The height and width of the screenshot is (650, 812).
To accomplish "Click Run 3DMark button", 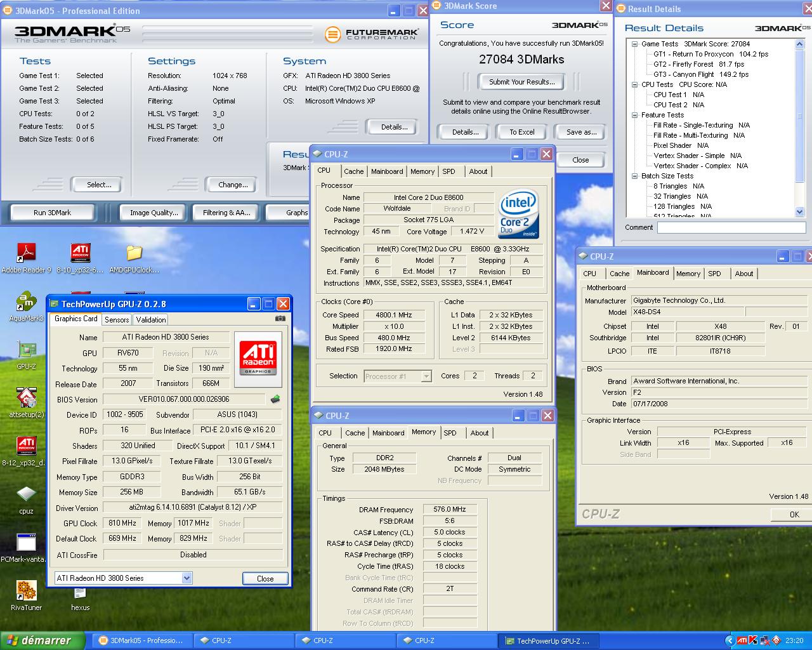I will coord(52,213).
